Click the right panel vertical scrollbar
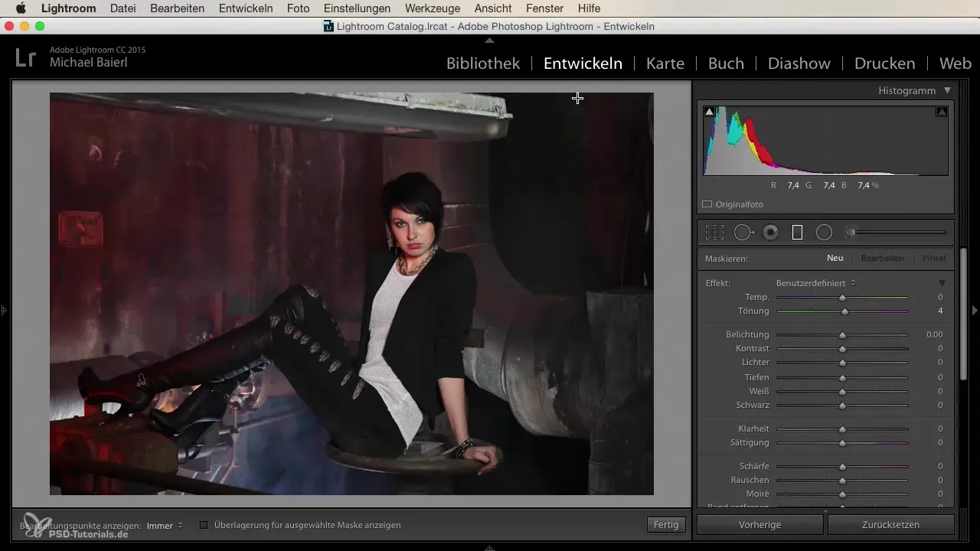 (x=963, y=314)
